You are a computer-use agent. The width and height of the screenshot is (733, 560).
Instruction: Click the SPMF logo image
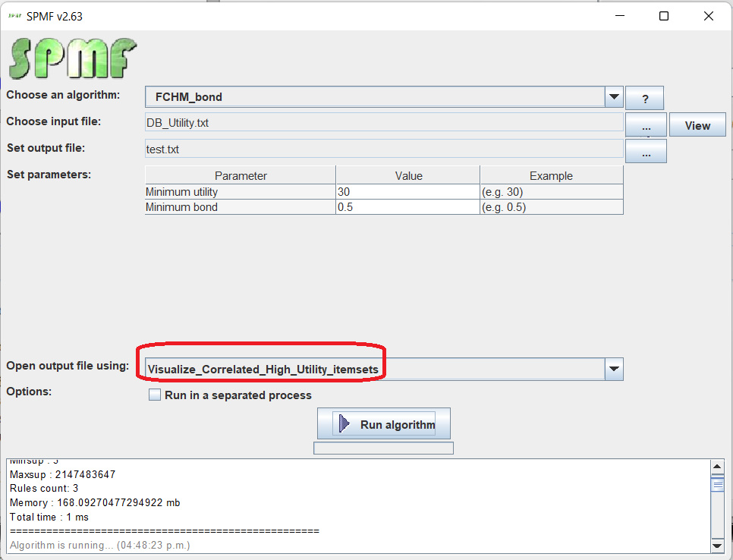click(x=72, y=58)
